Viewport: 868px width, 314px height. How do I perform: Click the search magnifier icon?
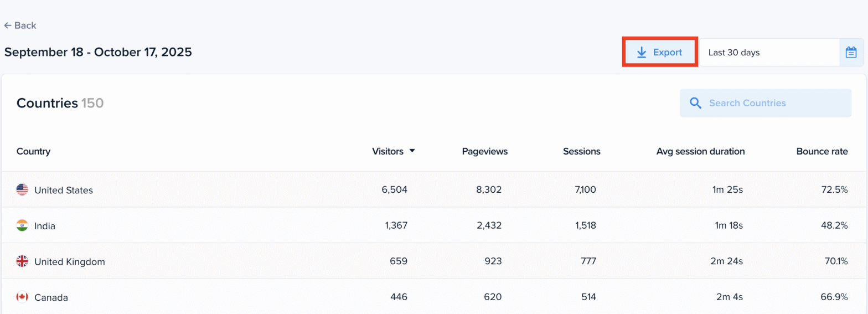click(695, 103)
